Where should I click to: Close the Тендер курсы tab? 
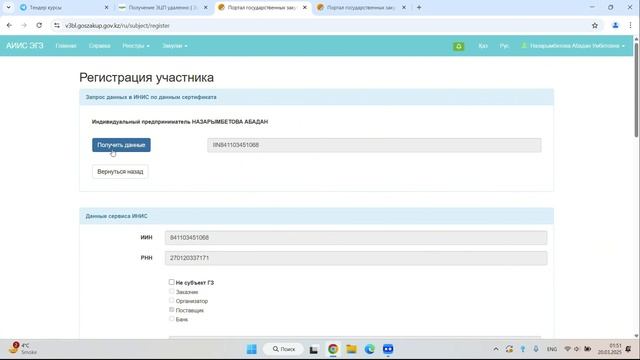click(107, 7)
